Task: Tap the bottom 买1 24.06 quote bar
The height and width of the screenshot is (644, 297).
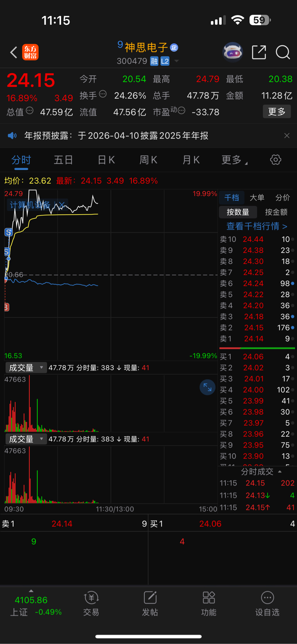Action: (x=223, y=524)
